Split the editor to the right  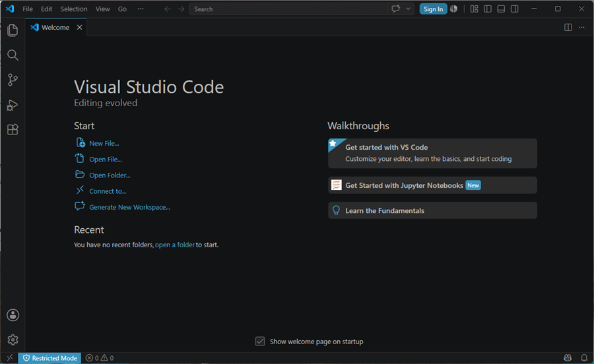pyautogui.click(x=568, y=27)
